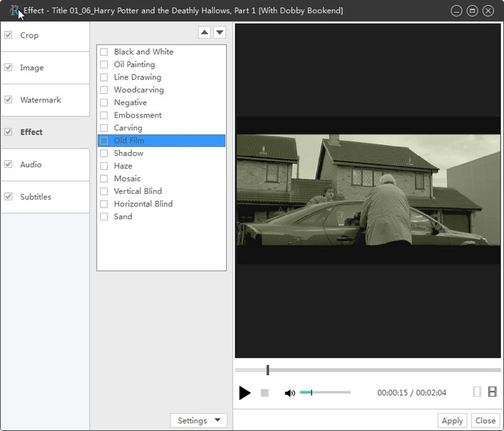Enable the Oil Painting effect checkbox
This screenshot has height=431, width=504.
104,65
